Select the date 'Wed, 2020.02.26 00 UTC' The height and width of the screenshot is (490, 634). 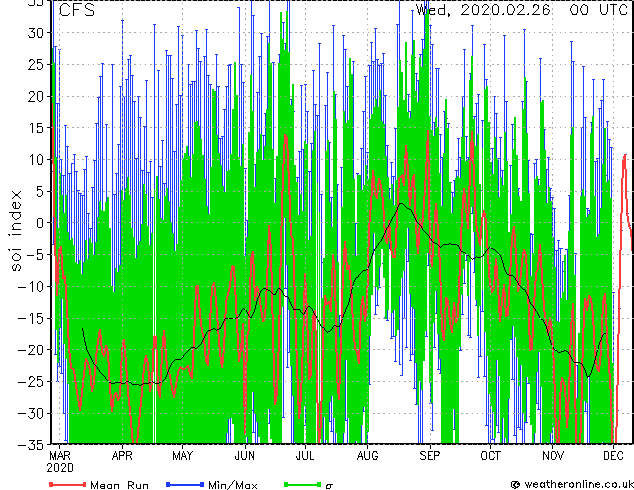[521, 9]
